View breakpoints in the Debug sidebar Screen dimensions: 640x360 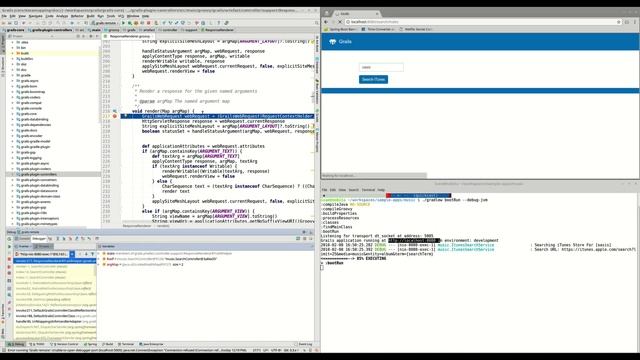tap(9, 267)
